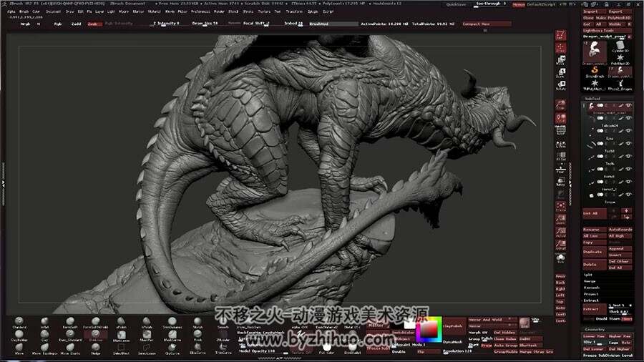Switch to Rotate transform mode icon

point(560,85)
